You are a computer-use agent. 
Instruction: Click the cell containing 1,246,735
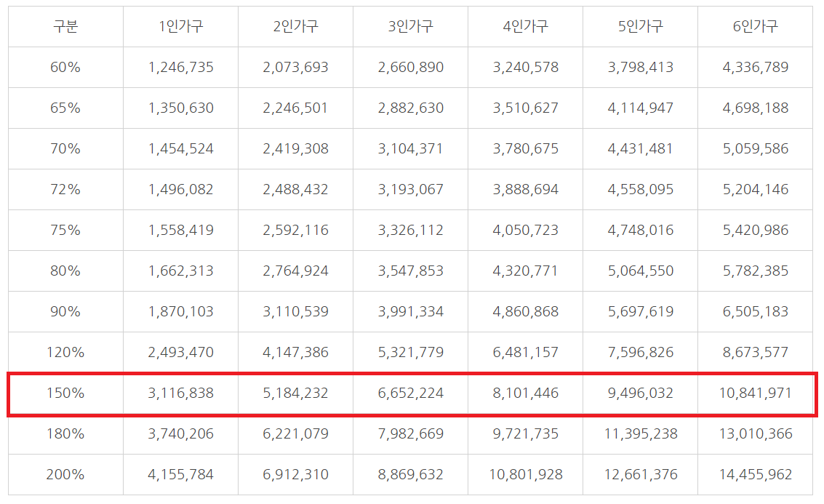[x=181, y=67]
